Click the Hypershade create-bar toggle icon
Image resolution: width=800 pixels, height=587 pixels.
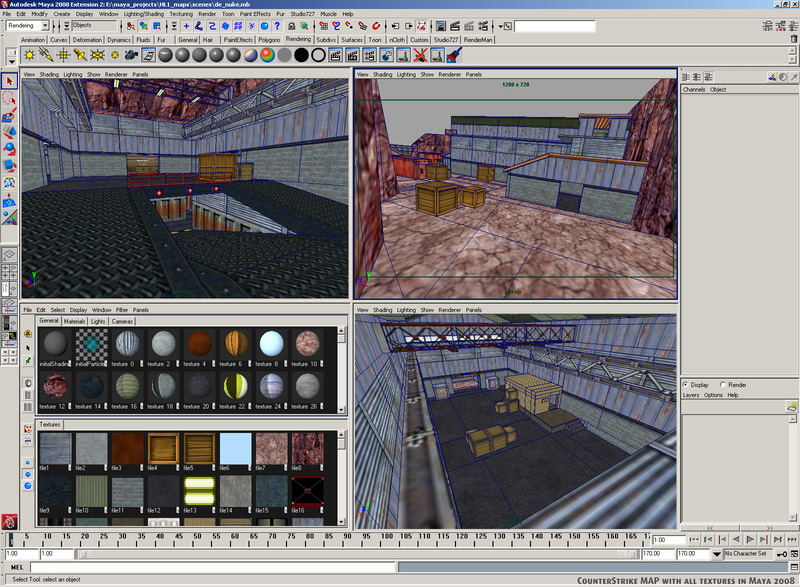click(x=28, y=334)
